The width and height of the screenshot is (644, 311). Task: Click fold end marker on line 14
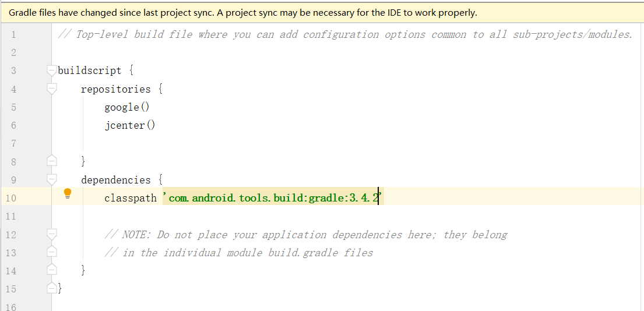point(51,270)
